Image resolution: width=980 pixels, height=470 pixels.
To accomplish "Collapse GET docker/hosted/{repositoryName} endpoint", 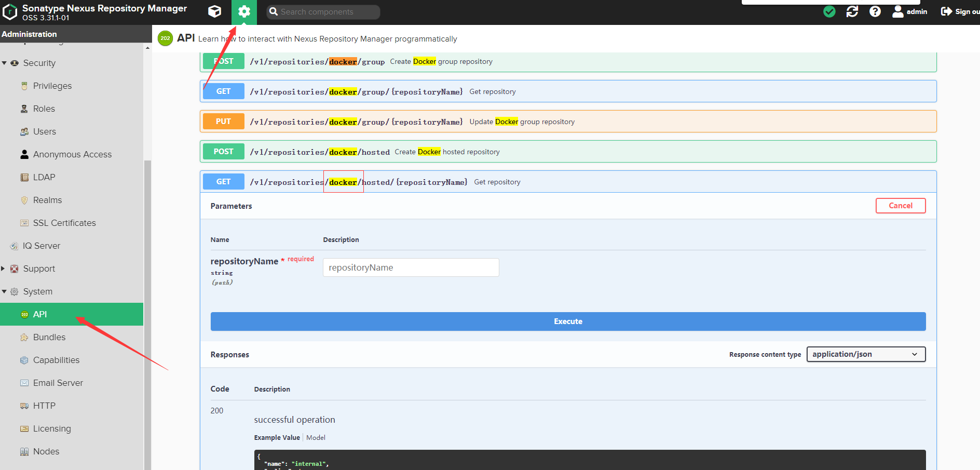I will click(568, 182).
